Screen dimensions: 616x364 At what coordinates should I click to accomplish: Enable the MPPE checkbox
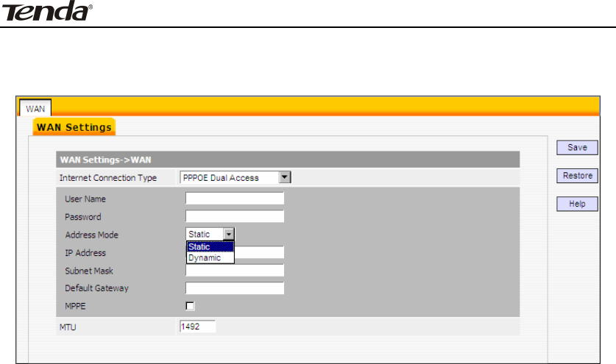pyautogui.click(x=190, y=306)
